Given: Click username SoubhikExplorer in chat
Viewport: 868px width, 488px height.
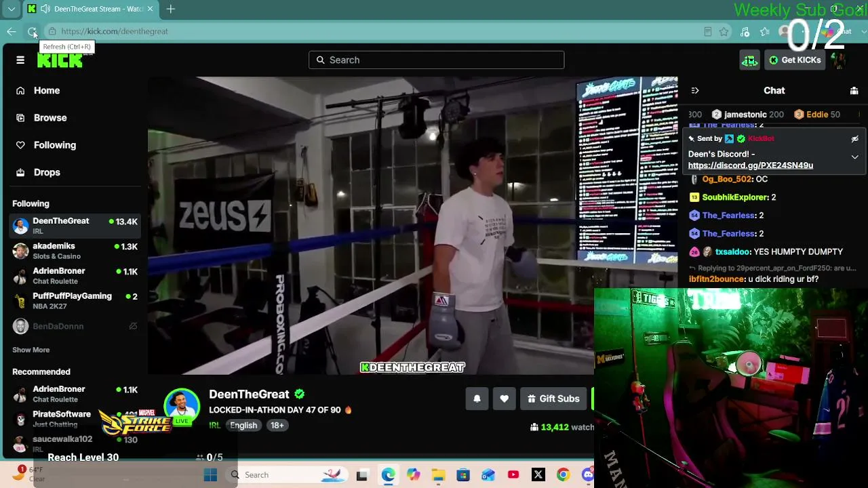Looking at the screenshot, I should [x=735, y=198].
